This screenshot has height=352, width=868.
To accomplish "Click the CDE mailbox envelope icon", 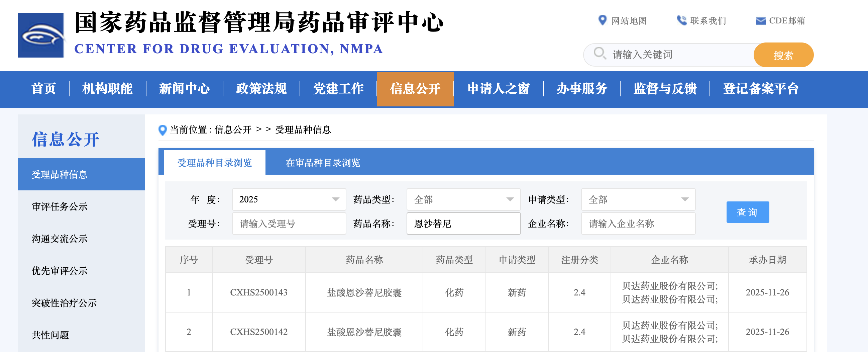I will tap(760, 21).
